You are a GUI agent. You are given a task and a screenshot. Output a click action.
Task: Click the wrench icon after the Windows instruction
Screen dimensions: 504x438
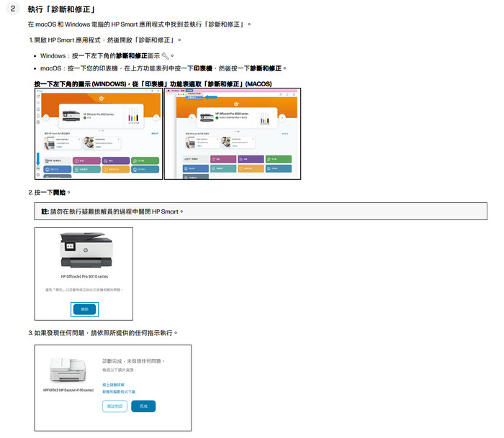[166, 55]
